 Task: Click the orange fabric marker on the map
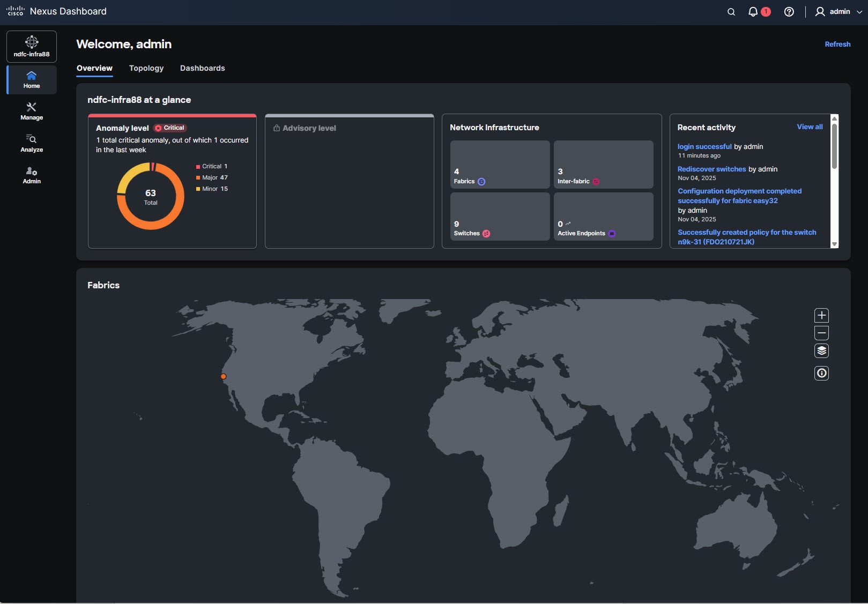(224, 377)
